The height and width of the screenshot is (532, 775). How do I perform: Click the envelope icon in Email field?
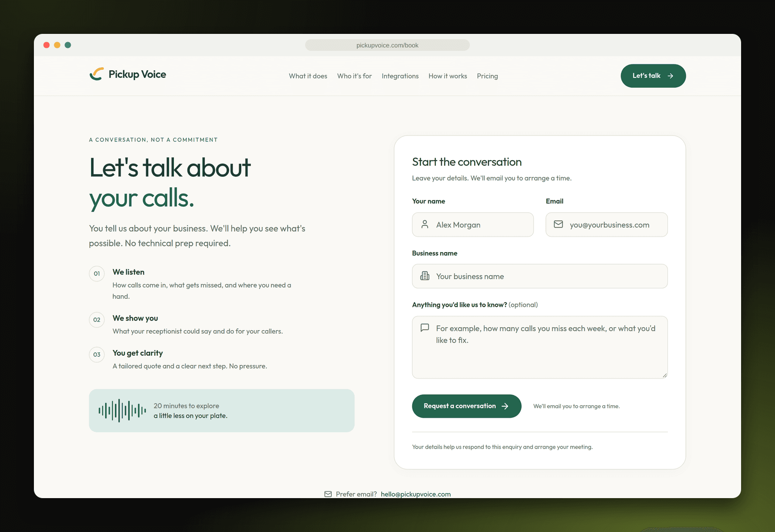pos(558,225)
